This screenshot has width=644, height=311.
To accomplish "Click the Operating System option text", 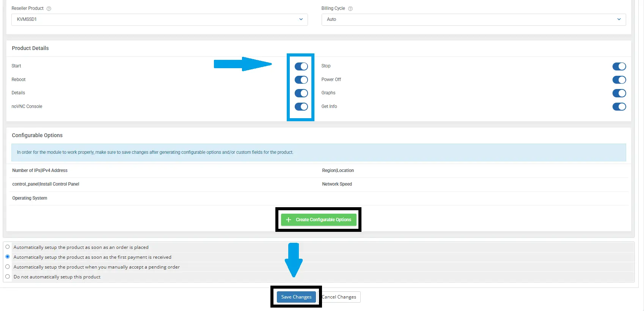I will coord(30,198).
